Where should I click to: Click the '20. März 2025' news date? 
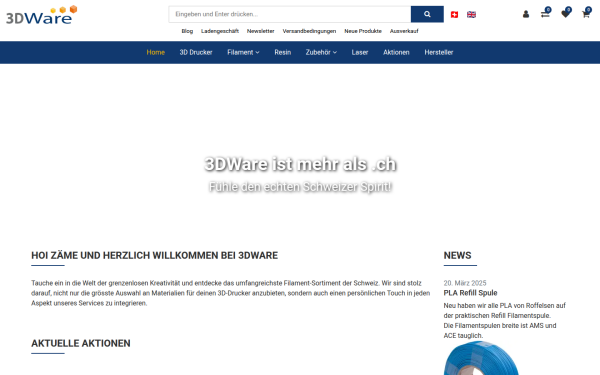coord(465,283)
